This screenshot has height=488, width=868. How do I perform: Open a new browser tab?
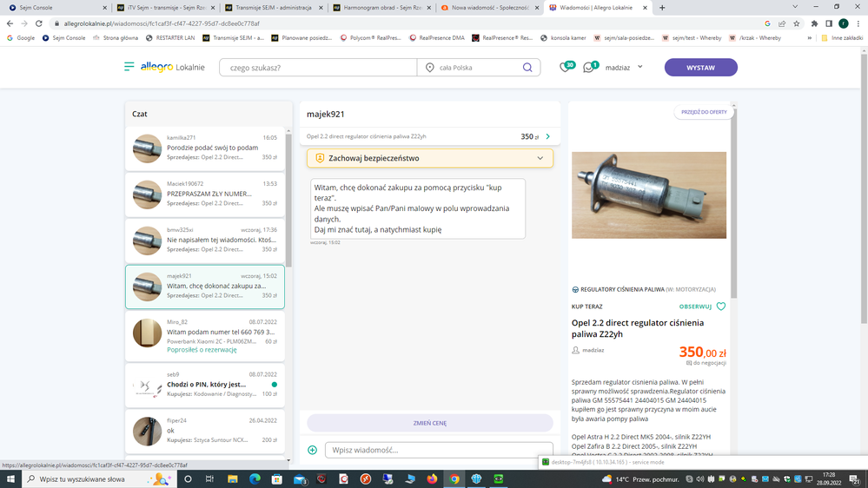[x=662, y=8]
